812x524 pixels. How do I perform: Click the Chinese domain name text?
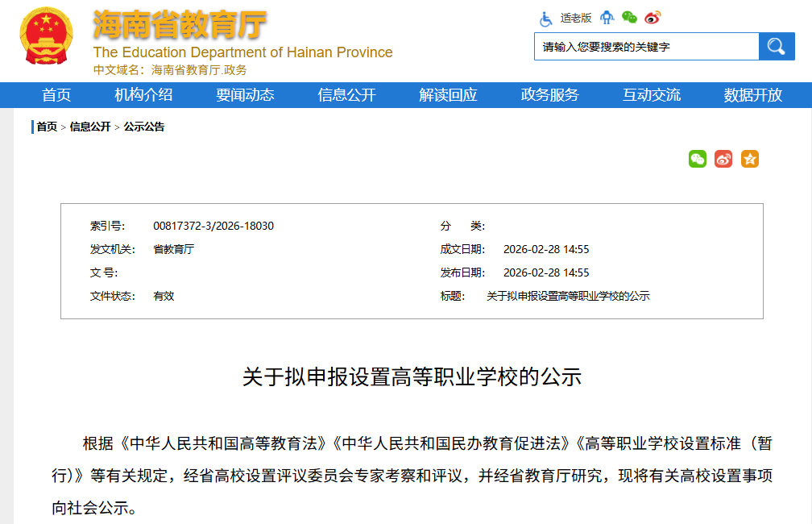170,70
